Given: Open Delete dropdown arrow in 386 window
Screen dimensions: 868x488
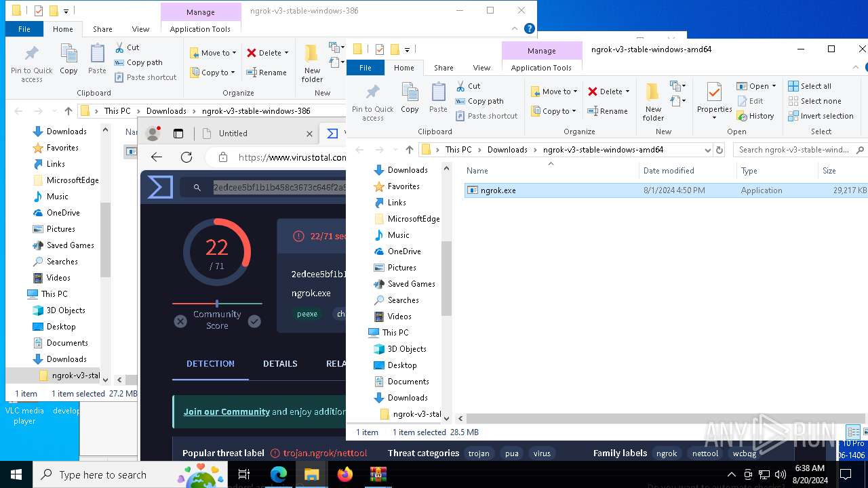Looking at the screenshot, I should click(x=286, y=53).
